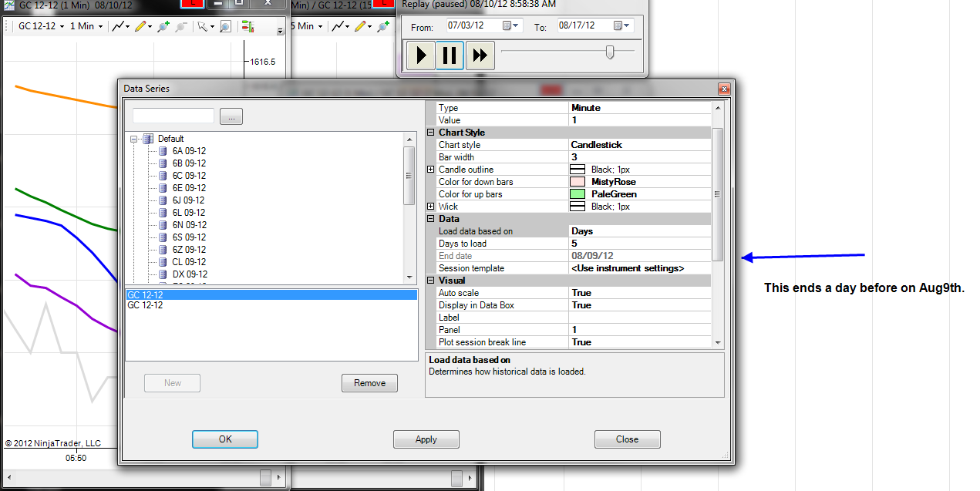The height and width of the screenshot is (491, 980).
Task: Open the cursor type dropdown arrow in 1 Min chart
Action: 212,26
